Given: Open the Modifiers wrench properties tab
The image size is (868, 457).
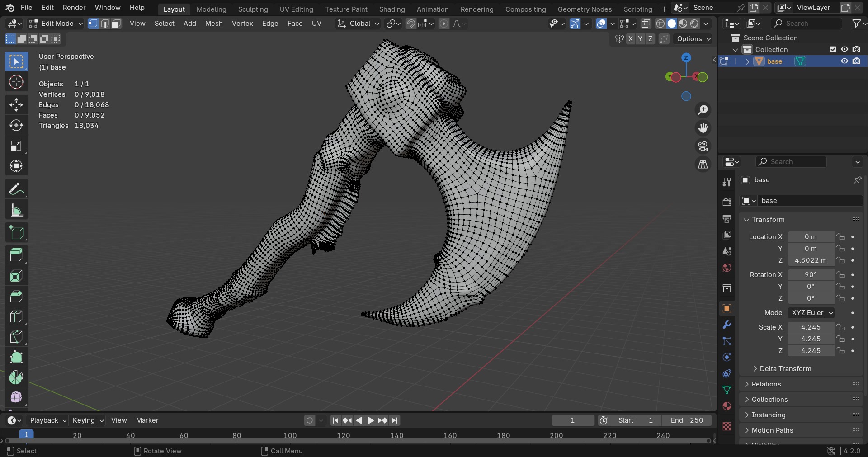Looking at the screenshot, I should tap(727, 325).
